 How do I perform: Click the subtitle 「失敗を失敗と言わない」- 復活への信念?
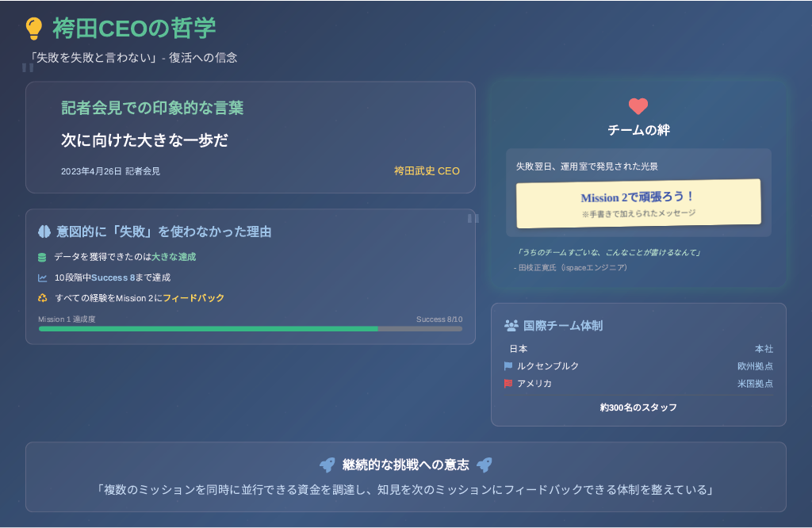click(x=132, y=57)
